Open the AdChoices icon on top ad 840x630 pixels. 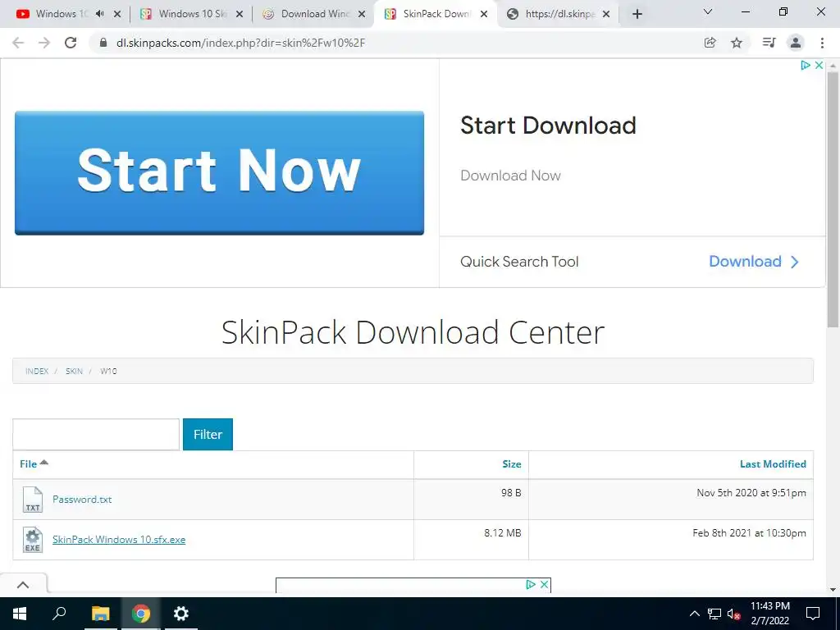click(806, 66)
